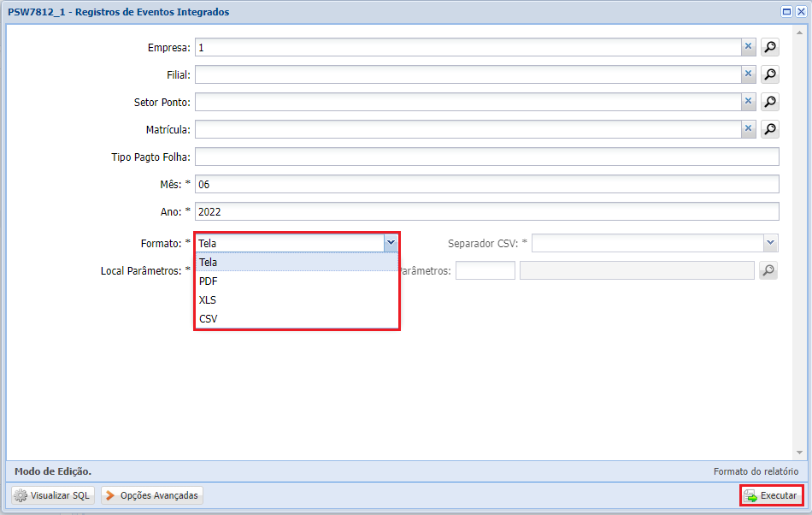Click the parameters search magnifier icon
Screen dimensions: 812x515
click(768, 271)
